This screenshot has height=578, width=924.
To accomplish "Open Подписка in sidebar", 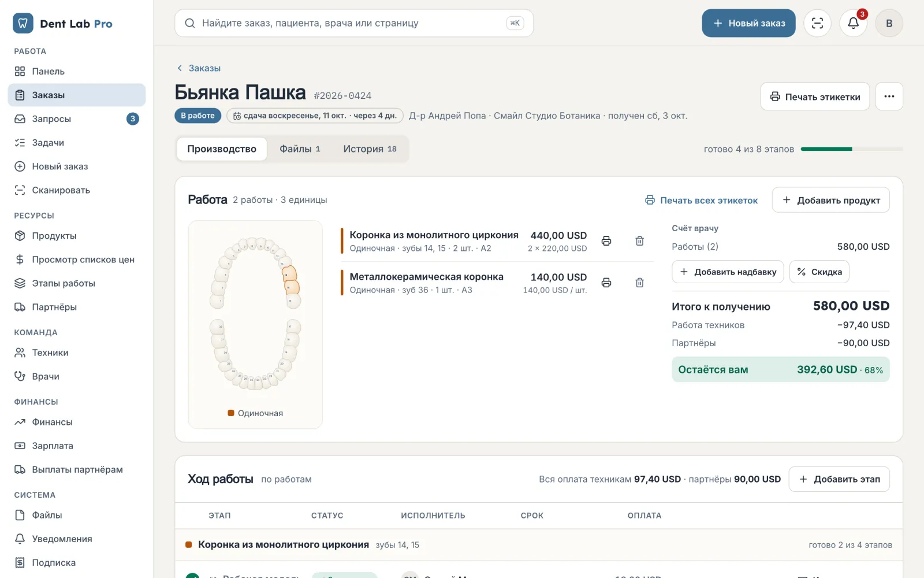I will tap(77, 562).
